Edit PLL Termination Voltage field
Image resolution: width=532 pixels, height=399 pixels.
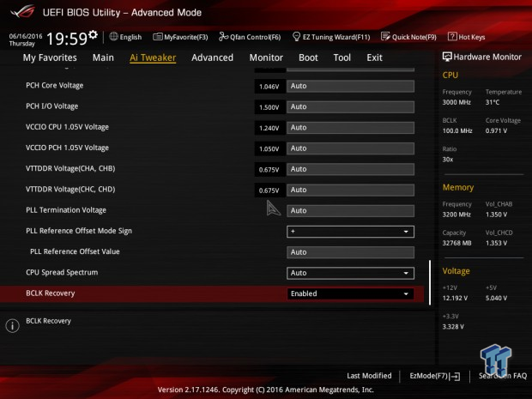350,211
